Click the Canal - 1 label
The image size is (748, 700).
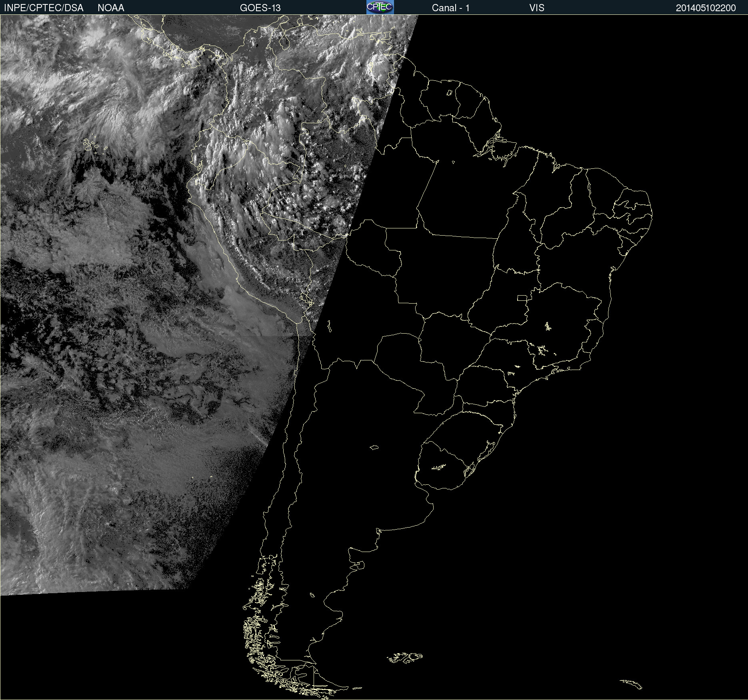(x=451, y=8)
